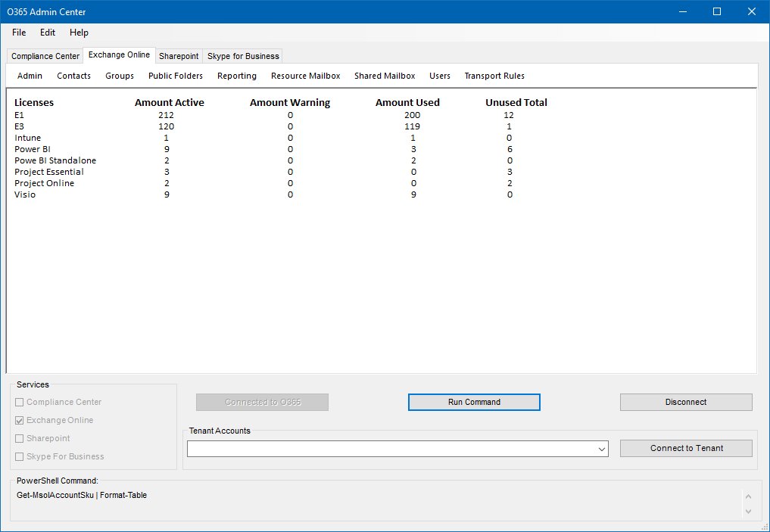Enable the Compliance Center checkbox
This screenshot has width=770, height=532.
point(18,402)
